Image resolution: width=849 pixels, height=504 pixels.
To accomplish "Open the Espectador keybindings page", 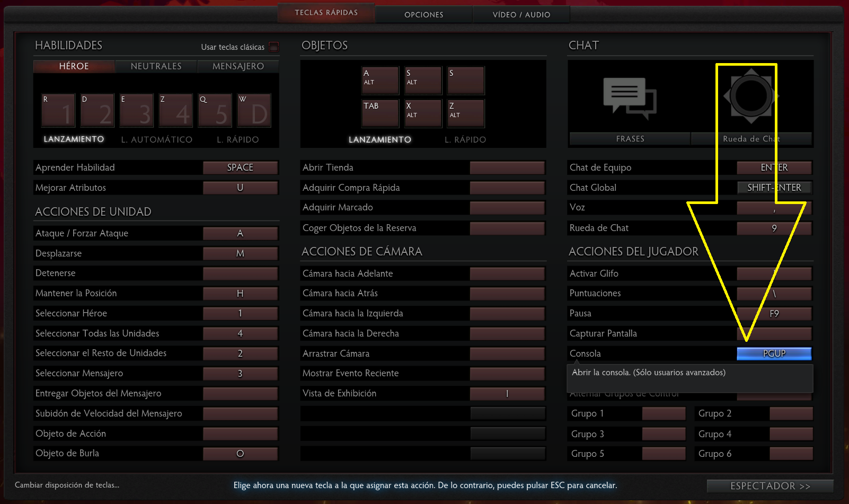I will coord(770,486).
